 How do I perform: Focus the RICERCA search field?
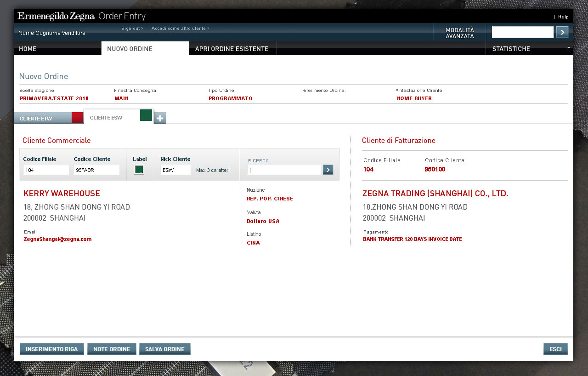(284, 170)
